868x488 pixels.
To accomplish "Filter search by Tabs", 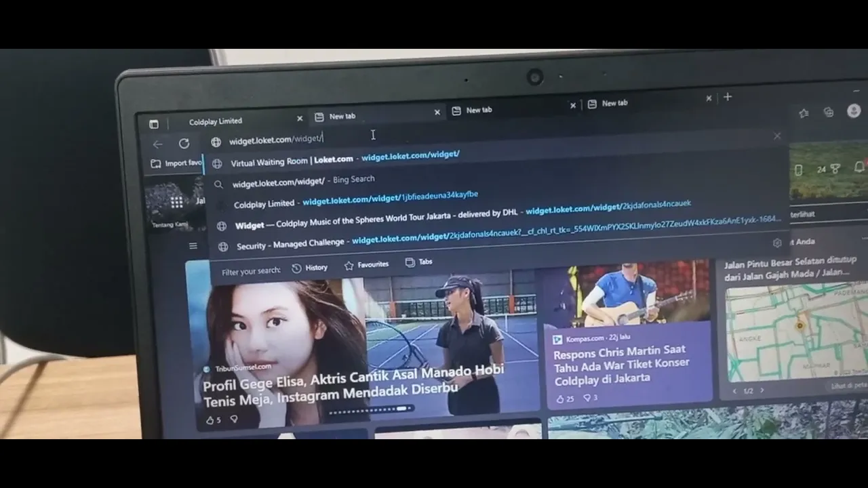I will point(418,262).
